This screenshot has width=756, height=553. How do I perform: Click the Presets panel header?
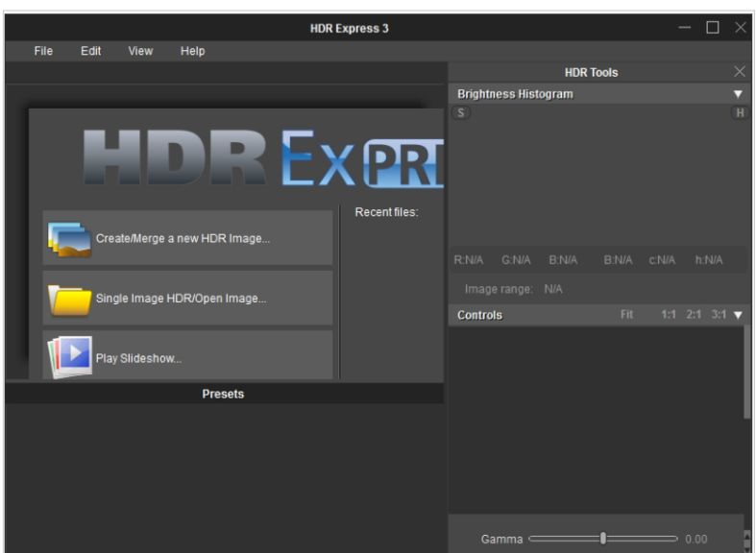pos(224,394)
